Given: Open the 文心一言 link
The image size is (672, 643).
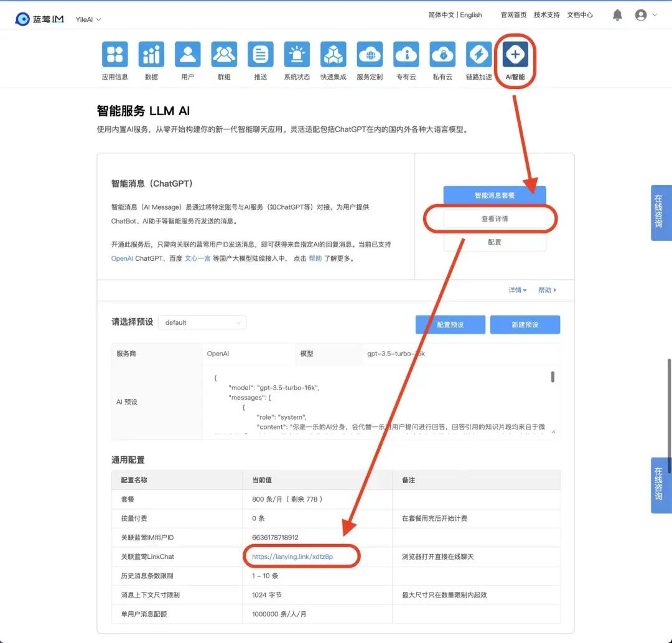Looking at the screenshot, I should [197, 258].
